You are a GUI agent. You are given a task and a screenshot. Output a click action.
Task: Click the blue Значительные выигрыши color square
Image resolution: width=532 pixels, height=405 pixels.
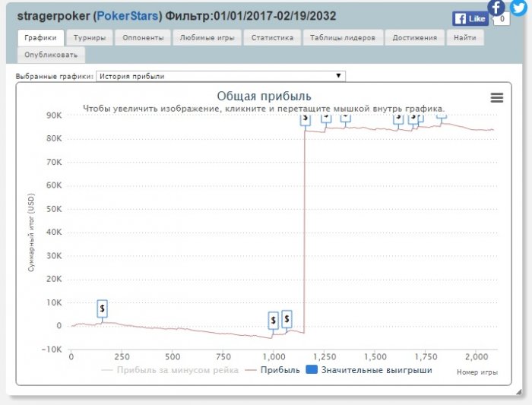point(312,369)
